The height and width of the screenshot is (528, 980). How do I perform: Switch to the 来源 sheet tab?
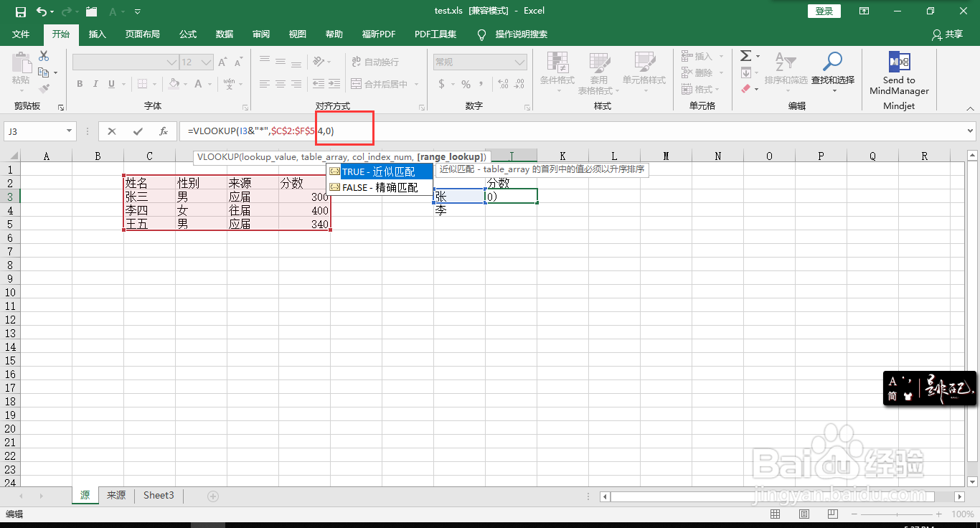point(116,495)
